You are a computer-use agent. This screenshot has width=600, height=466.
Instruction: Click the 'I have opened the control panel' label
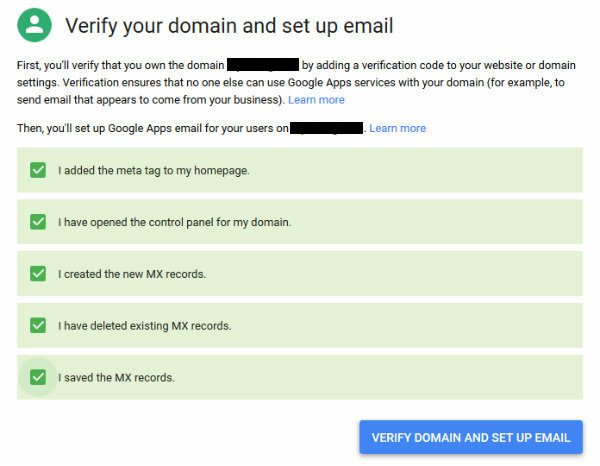pos(174,222)
